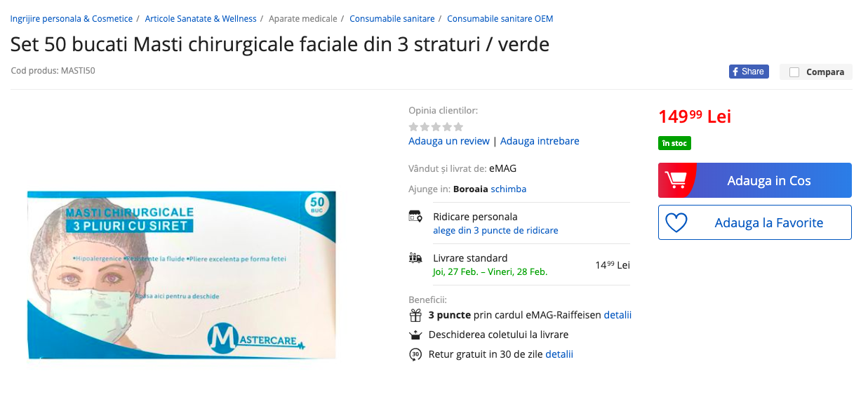Viewport: 868px width, 397px height.
Task: Click Adauga la Favorite button
Action: click(x=755, y=222)
